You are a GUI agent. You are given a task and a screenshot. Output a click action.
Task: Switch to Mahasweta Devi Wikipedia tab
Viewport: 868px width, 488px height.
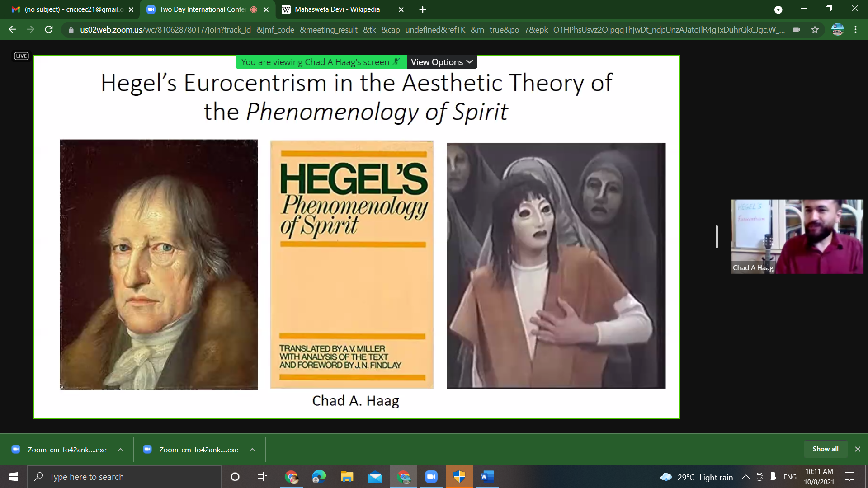[337, 9]
